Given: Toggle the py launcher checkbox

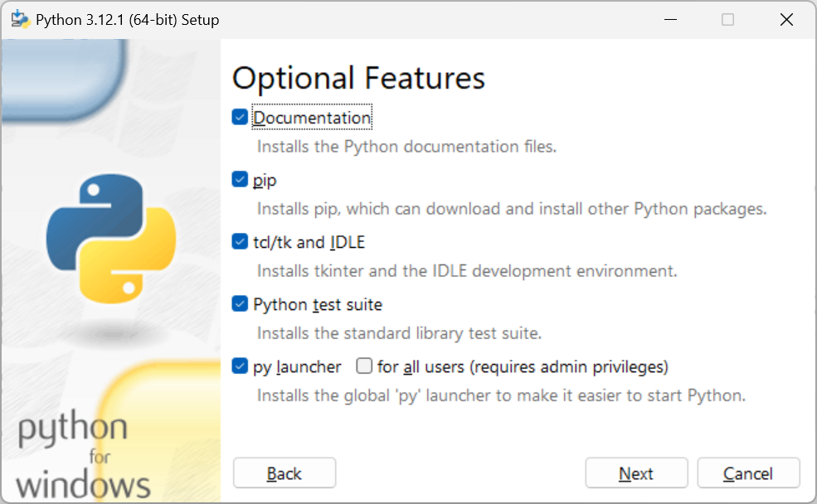Looking at the screenshot, I should [240, 366].
